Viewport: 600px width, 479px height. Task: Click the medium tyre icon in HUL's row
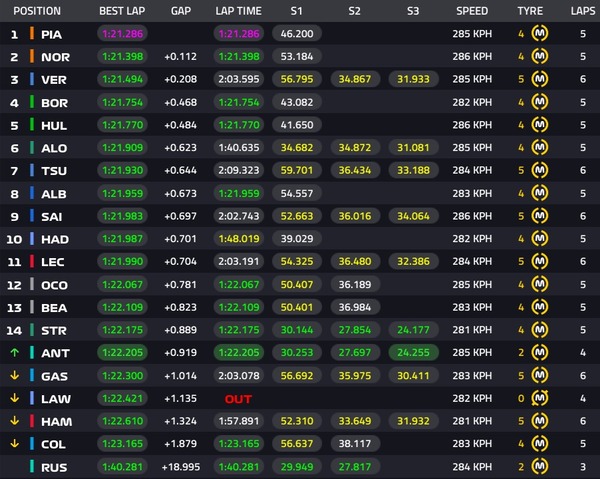540,125
